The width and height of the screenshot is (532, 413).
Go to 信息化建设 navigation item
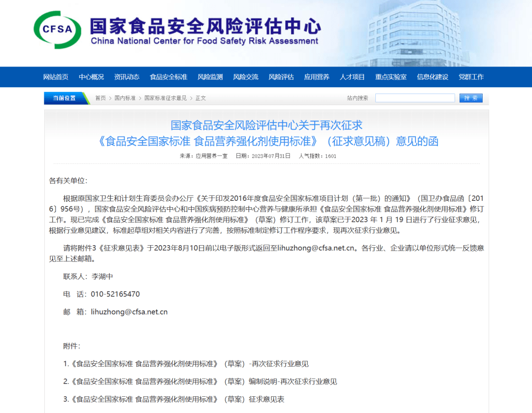click(432, 77)
